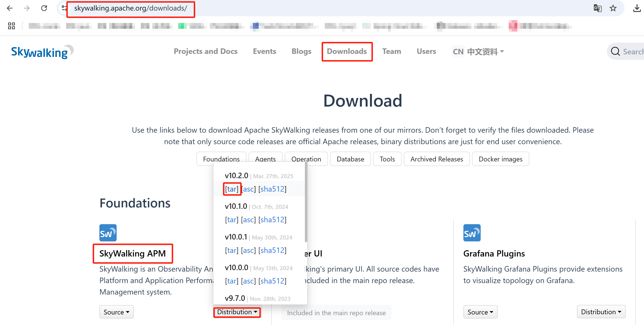Image resolution: width=644 pixels, height=325 pixels.
Task: Expand the CN 中文资料 language dropdown
Action: tap(478, 51)
